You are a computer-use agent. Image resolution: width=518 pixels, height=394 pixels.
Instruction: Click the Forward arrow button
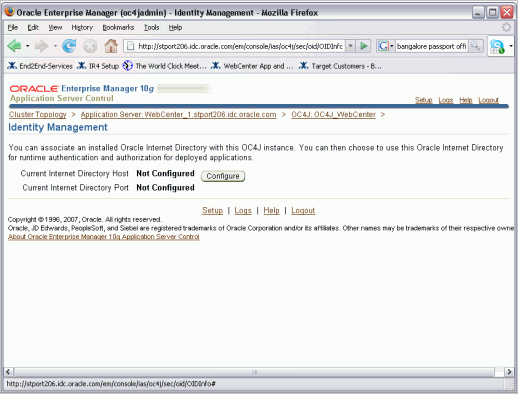[x=41, y=46]
